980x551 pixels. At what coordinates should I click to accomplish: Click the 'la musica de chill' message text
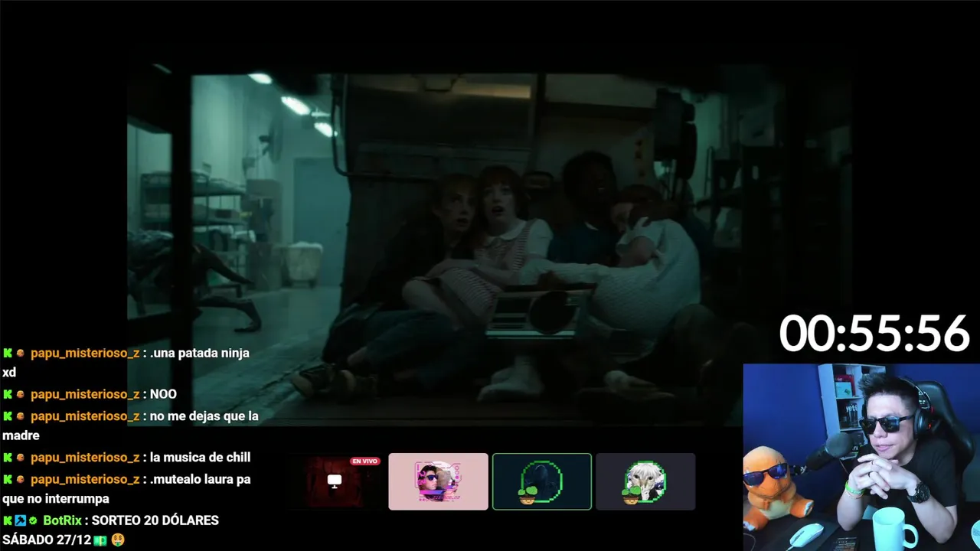tap(201, 458)
